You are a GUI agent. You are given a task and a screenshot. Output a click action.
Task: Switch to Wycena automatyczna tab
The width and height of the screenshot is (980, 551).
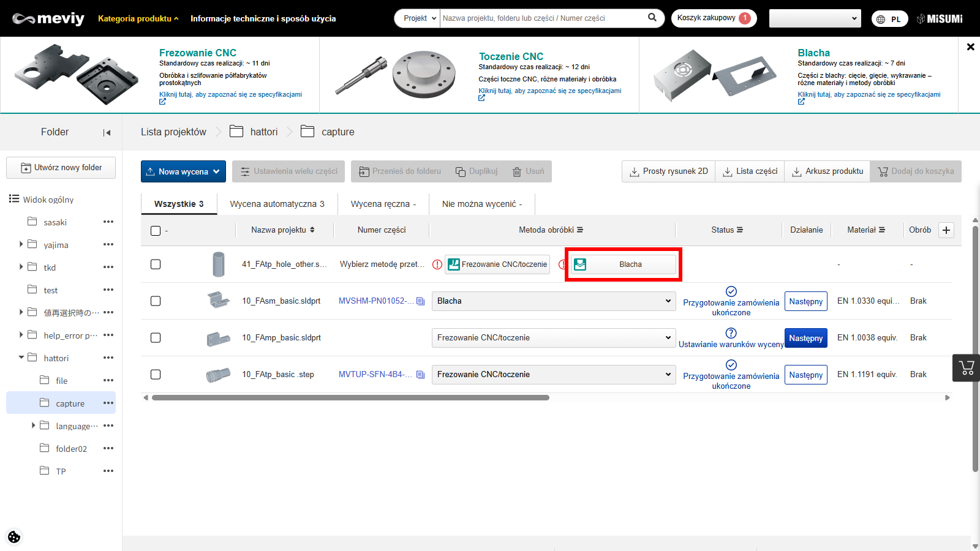[277, 204]
